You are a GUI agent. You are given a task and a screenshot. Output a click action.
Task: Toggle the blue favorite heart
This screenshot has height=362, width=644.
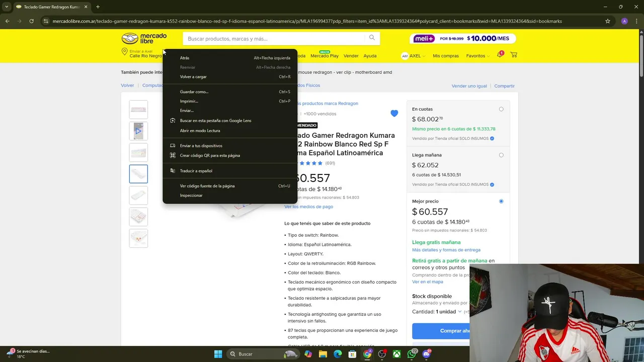(394, 114)
